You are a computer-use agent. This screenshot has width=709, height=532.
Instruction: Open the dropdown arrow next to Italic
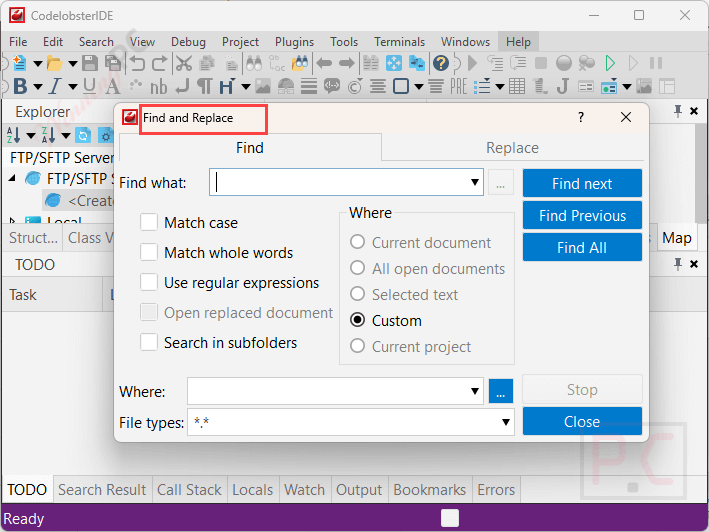point(72,86)
